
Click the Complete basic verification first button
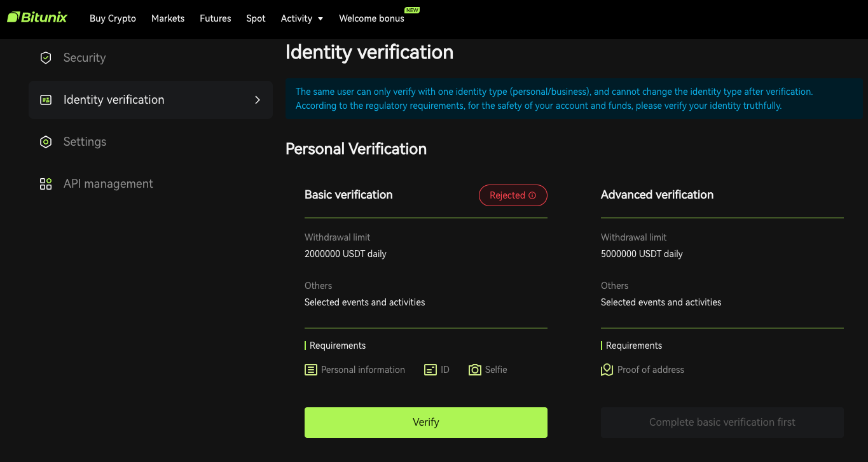722,422
